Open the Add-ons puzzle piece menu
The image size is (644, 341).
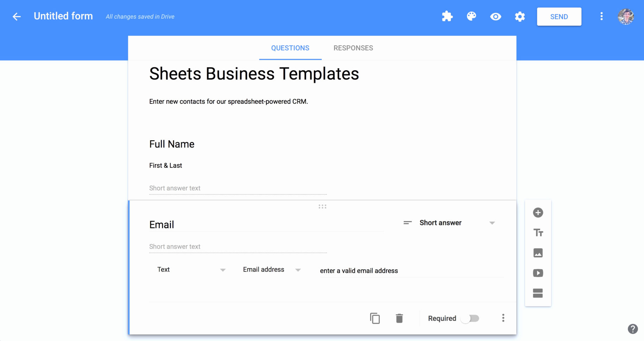(x=447, y=16)
